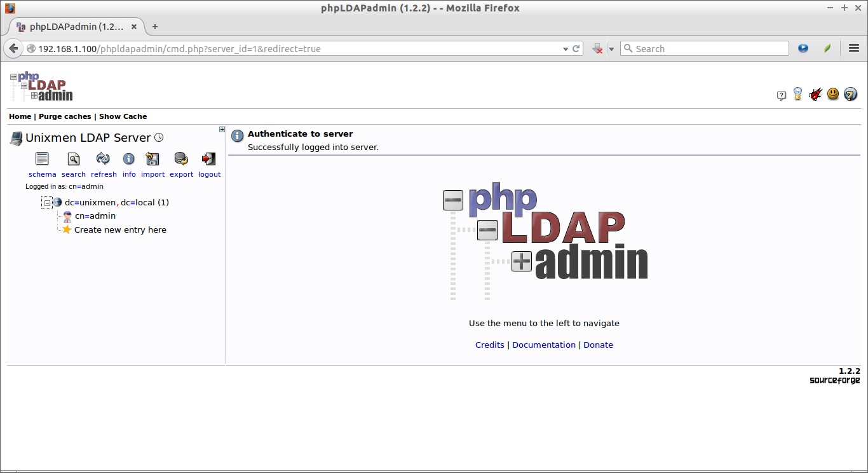Select dc=unixmen, dc=local tree entry
Viewport: 868px width, 473px height.
click(x=117, y=202)
